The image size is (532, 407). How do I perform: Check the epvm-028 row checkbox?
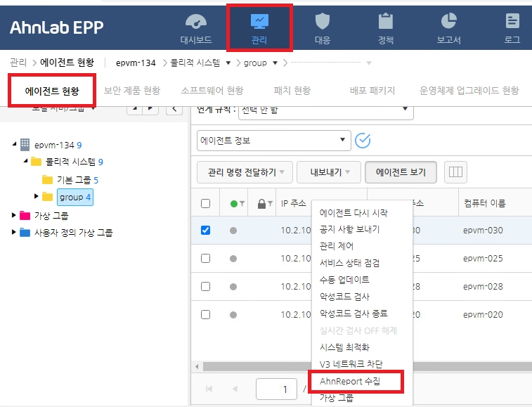click(205, 287)
